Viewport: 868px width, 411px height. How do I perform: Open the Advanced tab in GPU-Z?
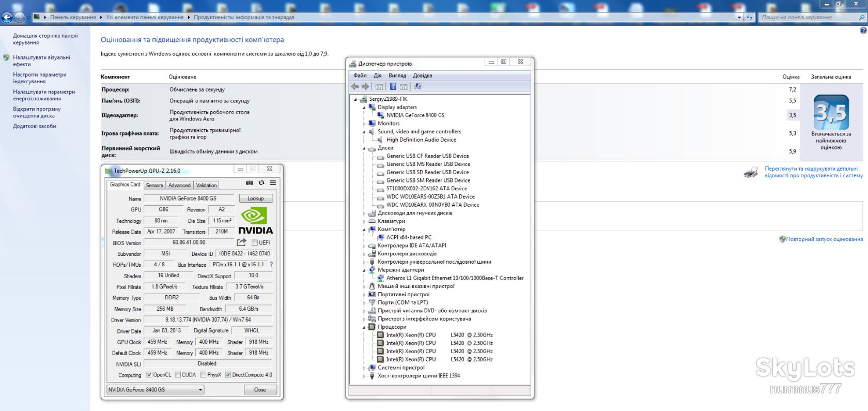click(x=179, y=185)
